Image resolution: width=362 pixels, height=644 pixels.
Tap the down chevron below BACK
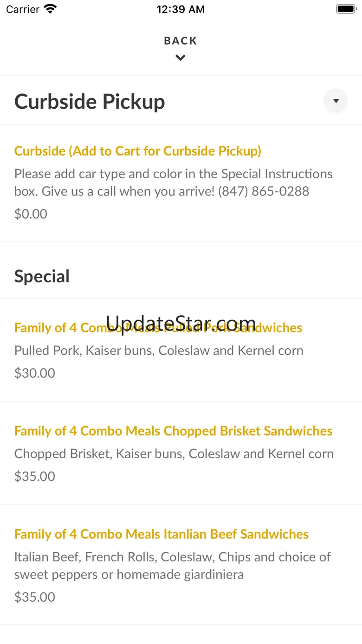[181, 58]
